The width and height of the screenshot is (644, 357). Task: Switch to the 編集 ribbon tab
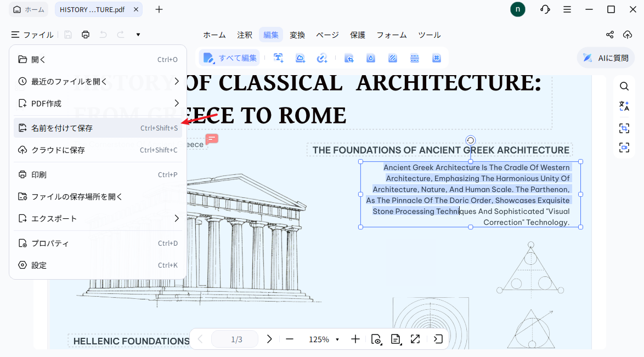click(271, 35)
